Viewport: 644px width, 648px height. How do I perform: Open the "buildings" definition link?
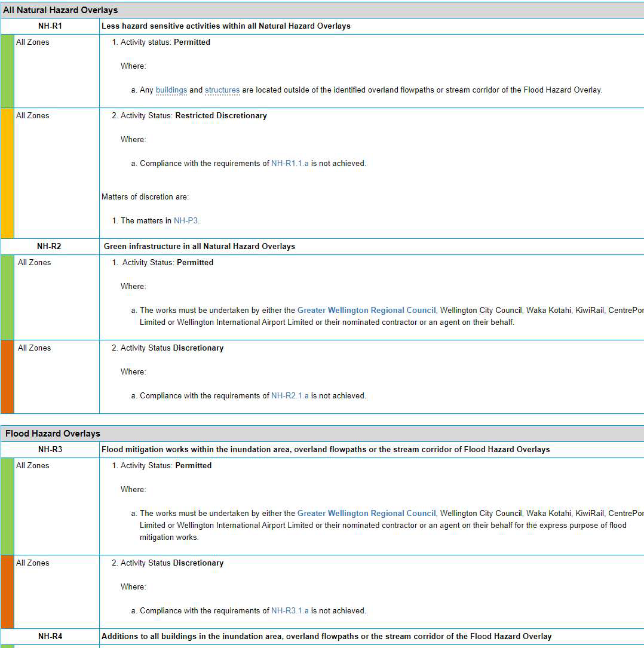pyautogui.click(x=171, y=90)
